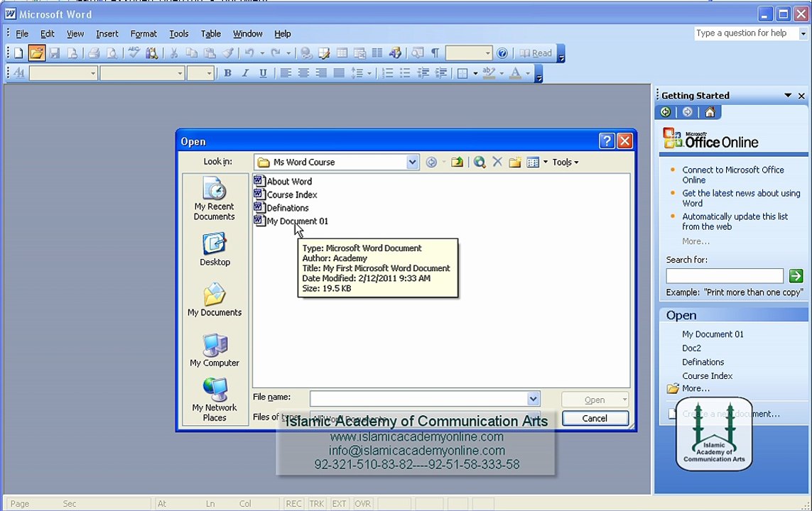Open the Table menu
This screenshot has height=511, width=812.
tap(211, 33)
